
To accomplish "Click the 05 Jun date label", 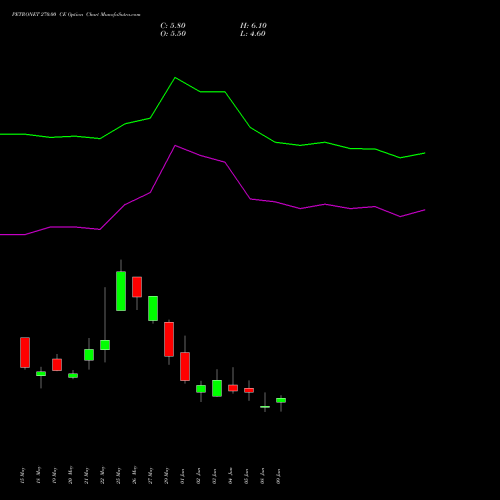I will tap(246, 476).
